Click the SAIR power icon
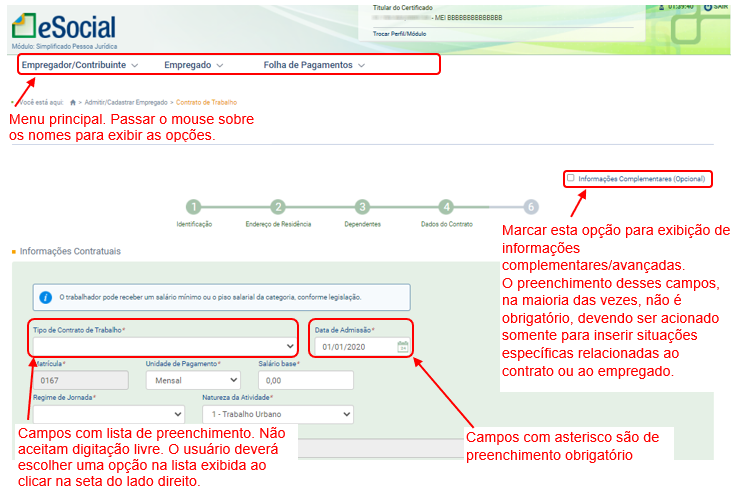The image size is (743, 492). point(708,7)
